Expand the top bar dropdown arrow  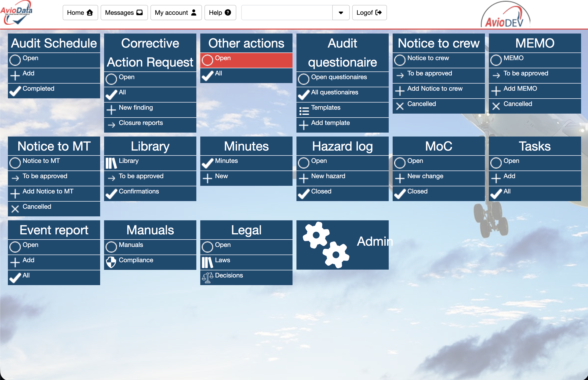(x=341, y=13)
